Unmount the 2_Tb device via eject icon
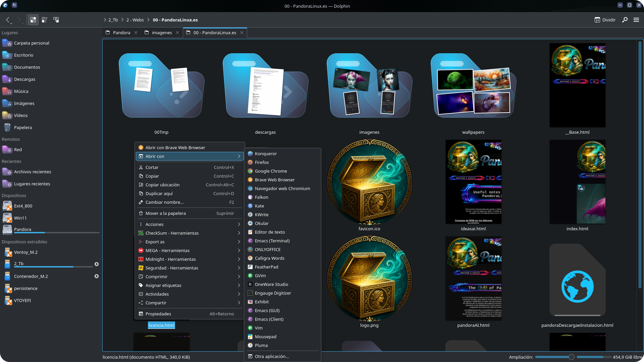The width and height of the screenshot is (644, 362). tap(97, 264)
